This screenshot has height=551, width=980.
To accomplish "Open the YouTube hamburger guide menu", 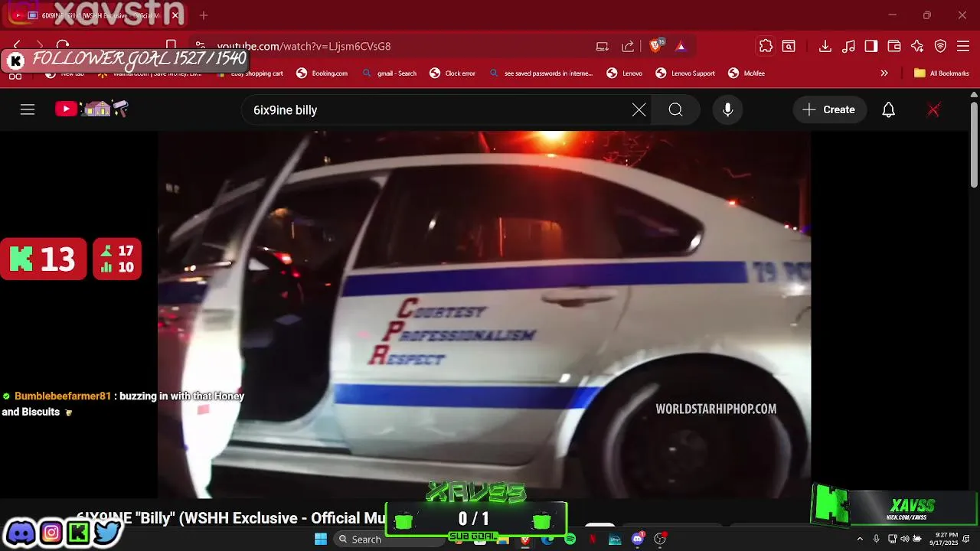I will tap(28, 109).
